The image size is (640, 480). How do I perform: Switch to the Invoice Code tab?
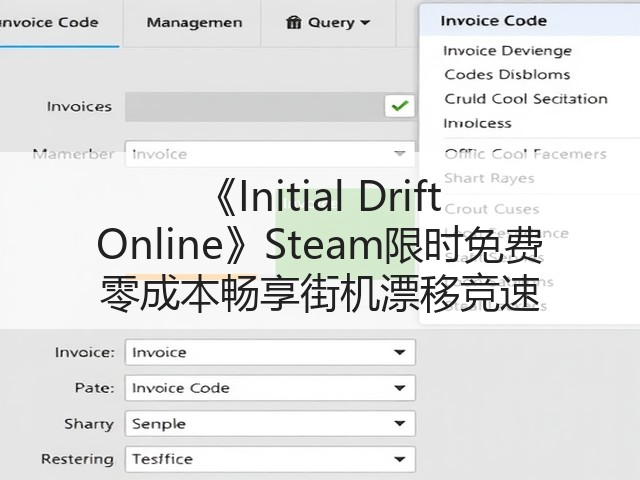pos(49,22)
